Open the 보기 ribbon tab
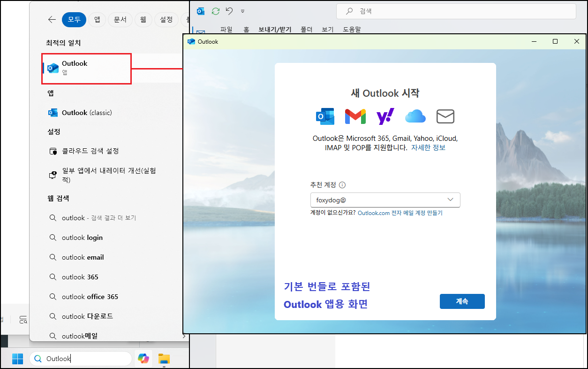Image resolution: width=588 pixels, height=369 pixels. 328,30
